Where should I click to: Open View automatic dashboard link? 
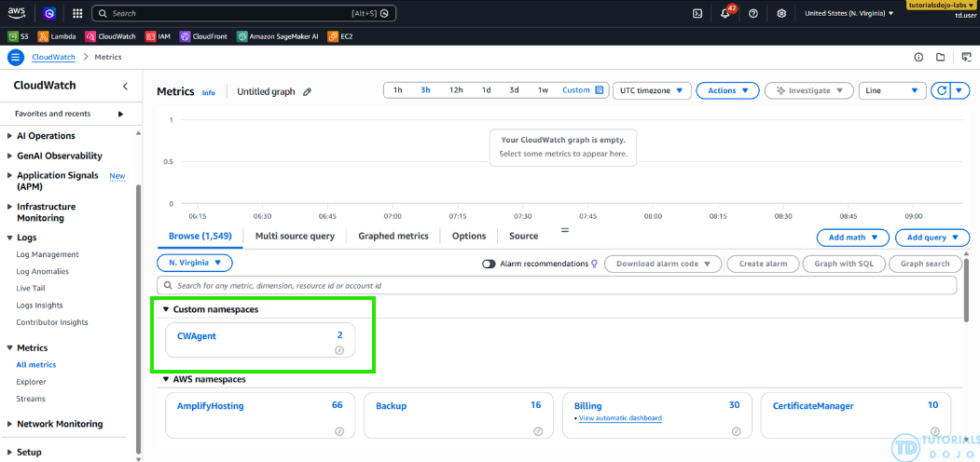click(x=620, y=417)
